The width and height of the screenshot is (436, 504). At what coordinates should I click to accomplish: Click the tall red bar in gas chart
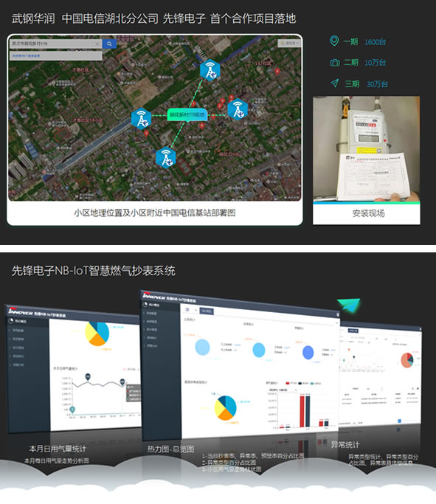coord(302,412)
